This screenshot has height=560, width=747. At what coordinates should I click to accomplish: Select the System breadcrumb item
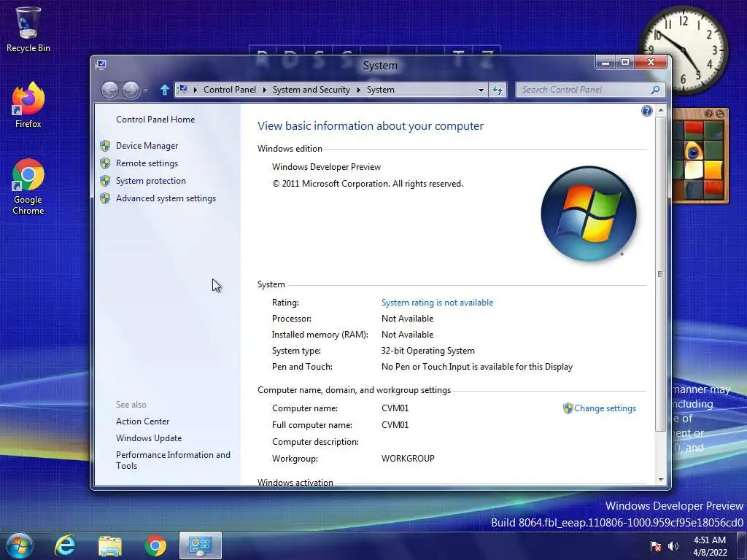click(x=381, y=90)
